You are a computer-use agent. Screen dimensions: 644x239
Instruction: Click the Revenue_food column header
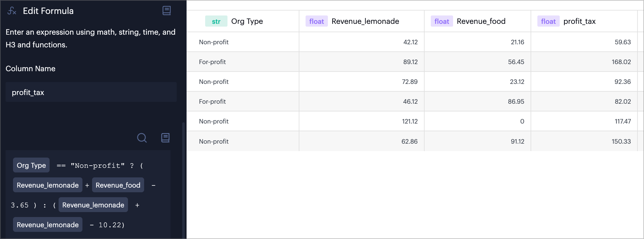[x=478, y=21]
